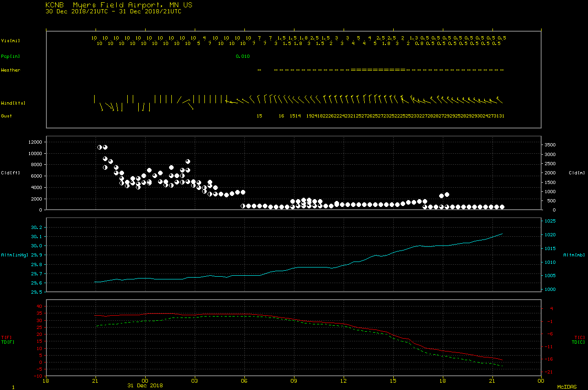588x390 pixels.
Task: Click the 1025 millibar tick
Action: click(550, 221)
